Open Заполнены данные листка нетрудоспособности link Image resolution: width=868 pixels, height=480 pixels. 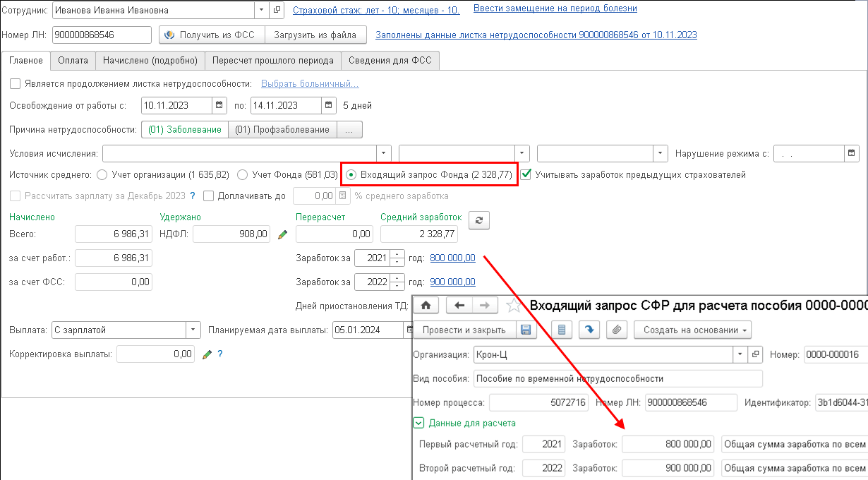[x=536, y=35]
